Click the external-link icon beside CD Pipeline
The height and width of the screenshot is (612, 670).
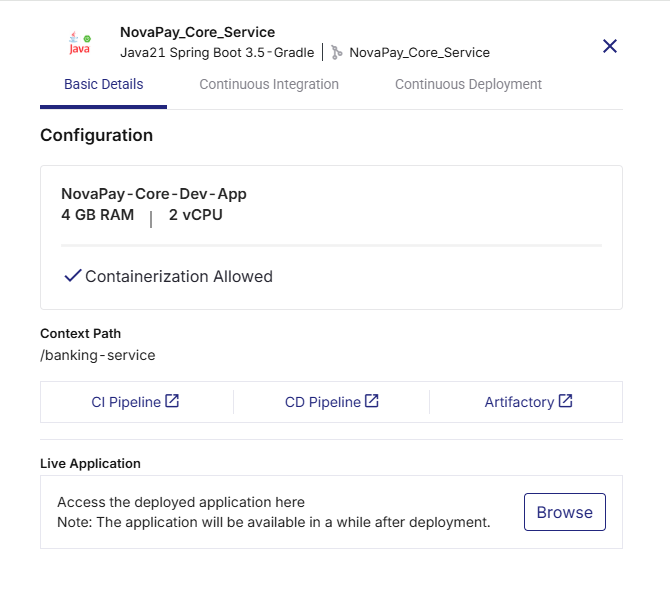[x=372, y=401]
